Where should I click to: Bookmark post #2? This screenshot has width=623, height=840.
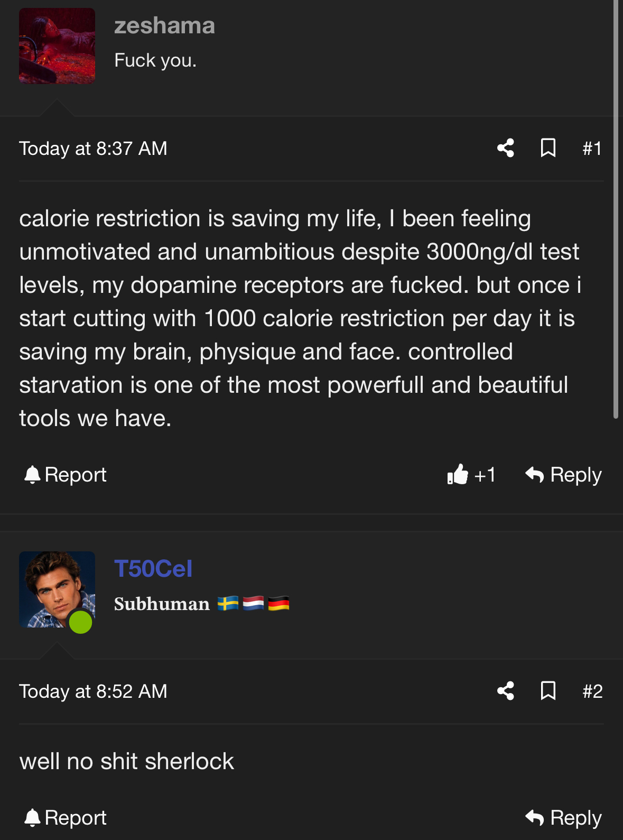pyautogui.click(x=548, y=691)
